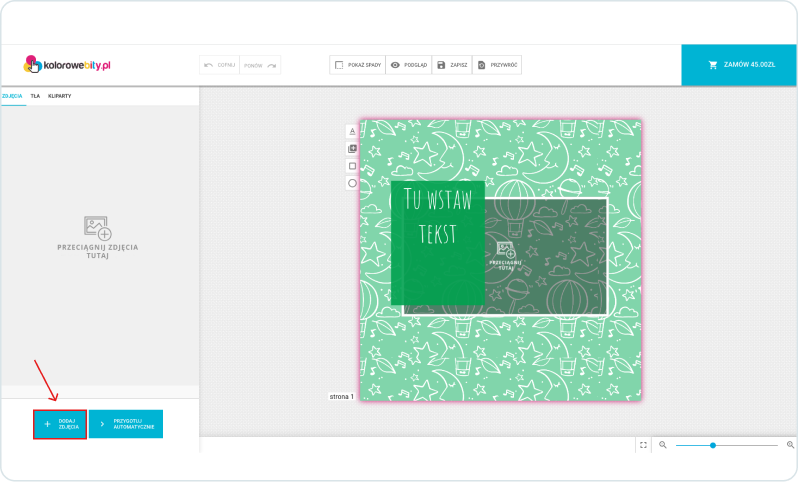Image resolution: width=798 pixels, height=482 pixels.
Task: Redo with the Ponów button
Action: pyautogui.click(x=260, y=65)
